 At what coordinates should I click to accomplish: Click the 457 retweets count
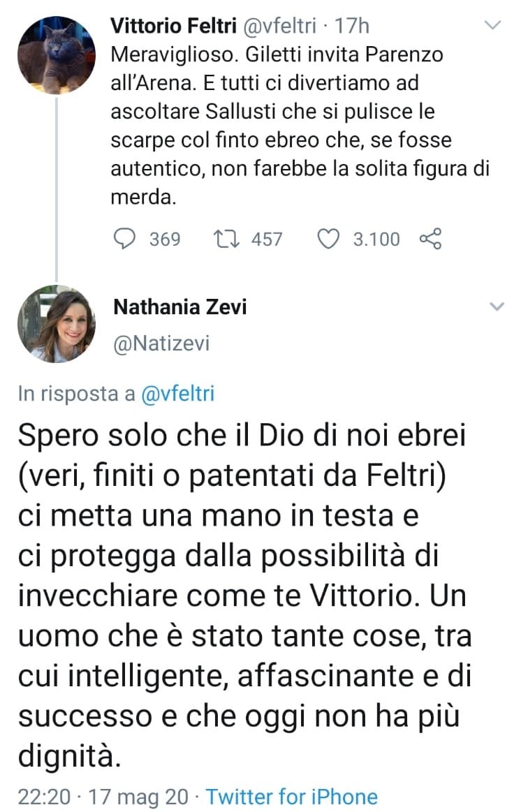point(266,239)
